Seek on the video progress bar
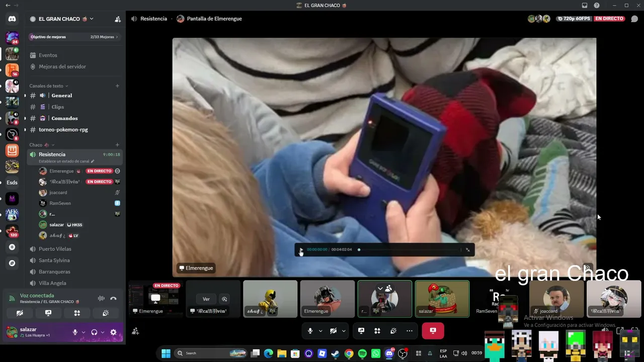This screenshot has height=362, width=644. coord(409,250)
